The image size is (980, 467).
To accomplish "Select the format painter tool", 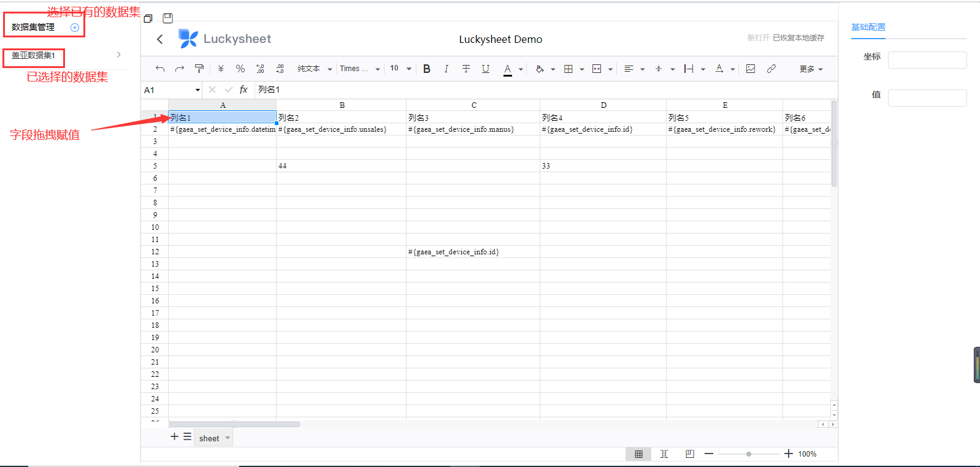I will point(199,69).
